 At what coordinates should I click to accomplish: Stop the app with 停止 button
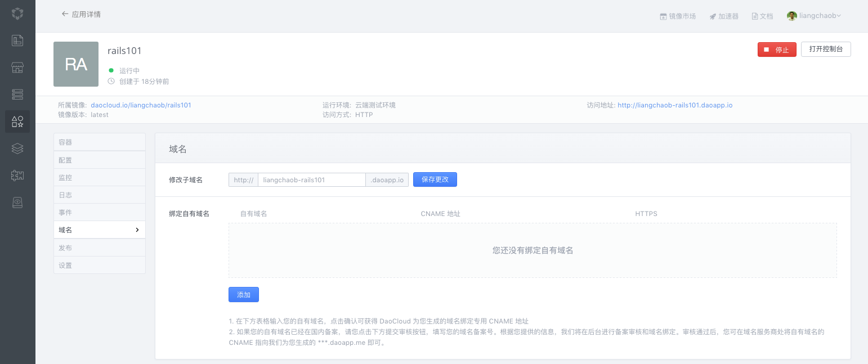777,50
